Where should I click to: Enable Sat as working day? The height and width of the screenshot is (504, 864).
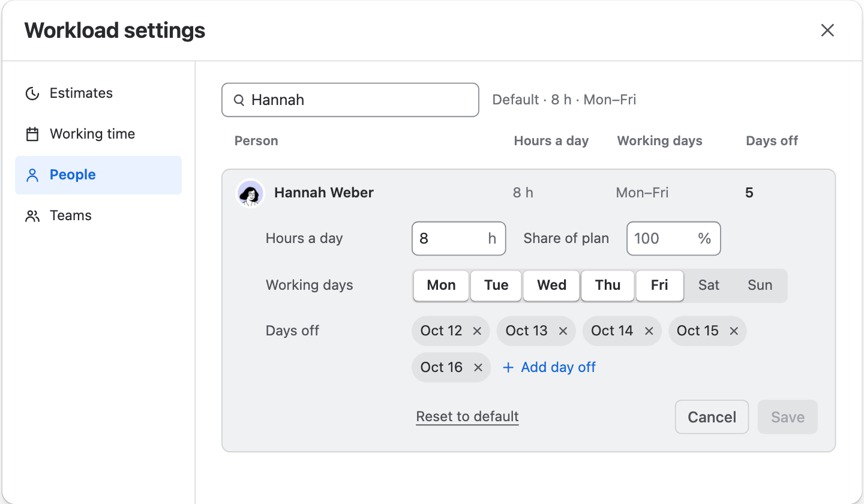point(709,285)
